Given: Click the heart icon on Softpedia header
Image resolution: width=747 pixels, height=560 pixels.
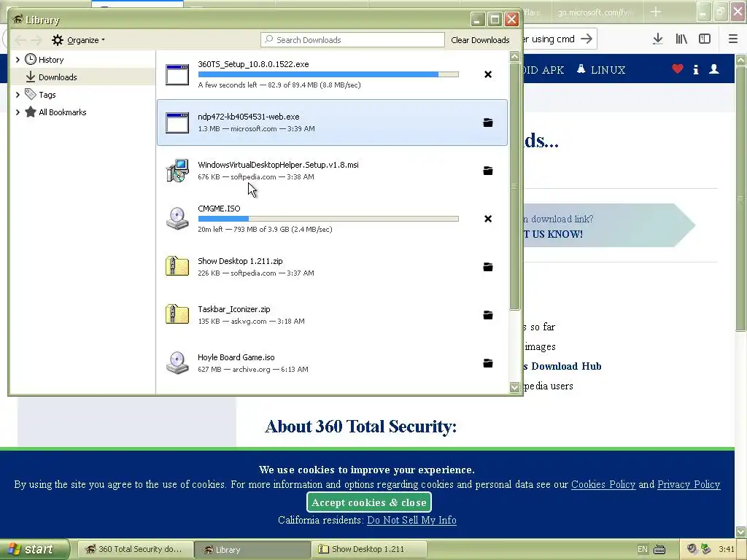Looking at the screenshot, I should click(x=678, y=69).
